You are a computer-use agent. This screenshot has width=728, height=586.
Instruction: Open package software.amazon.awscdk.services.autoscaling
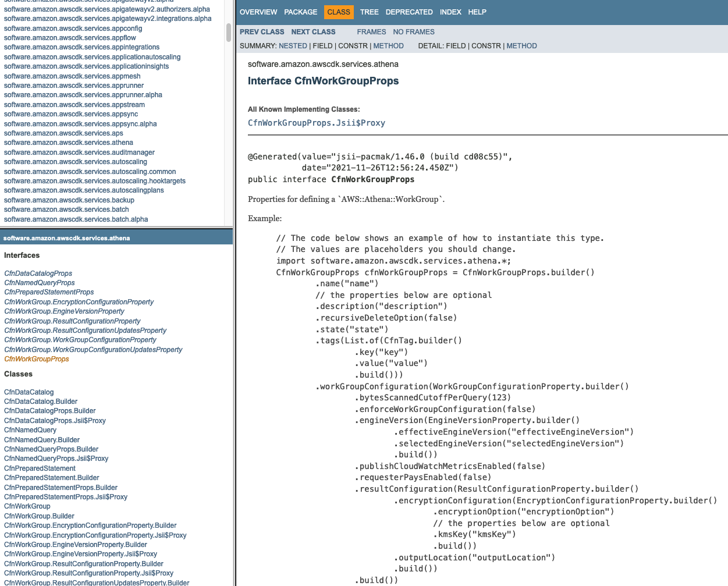(x=76, y=162)
